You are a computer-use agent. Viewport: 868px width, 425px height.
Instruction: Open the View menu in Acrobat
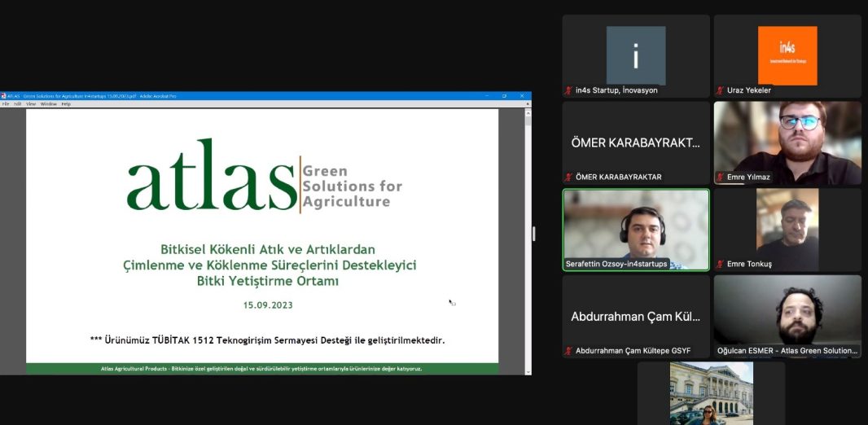tap(31, 104)
